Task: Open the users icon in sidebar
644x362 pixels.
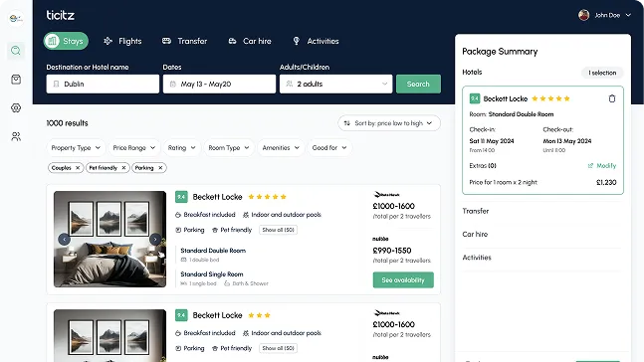Action: [16, 136]
